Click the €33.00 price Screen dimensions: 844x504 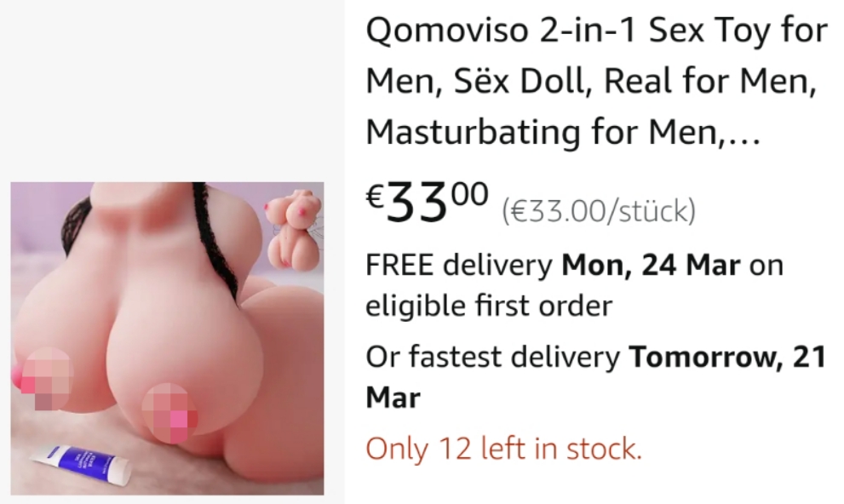[x=428, y=203]
